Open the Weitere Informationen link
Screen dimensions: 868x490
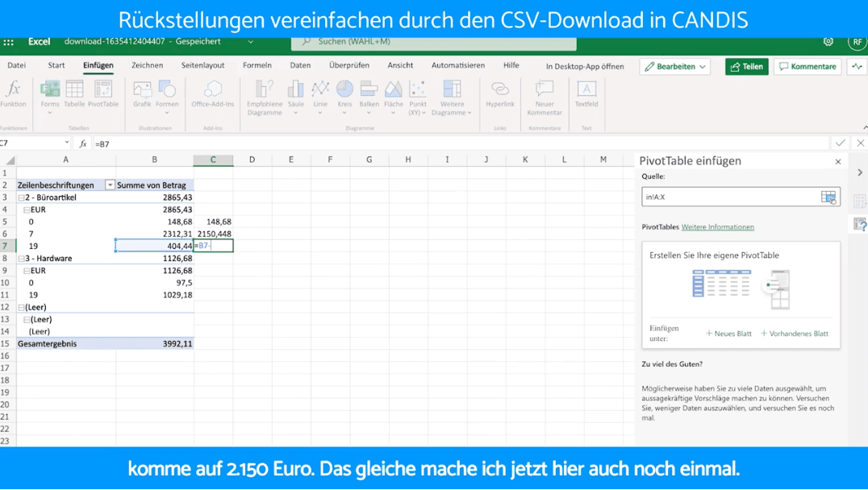click(717, 226)
